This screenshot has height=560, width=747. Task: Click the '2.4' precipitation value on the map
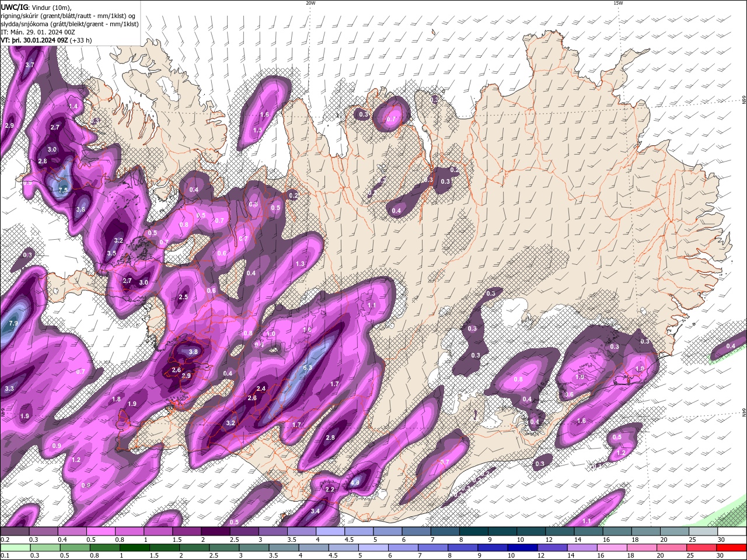[x=261, y=388]
